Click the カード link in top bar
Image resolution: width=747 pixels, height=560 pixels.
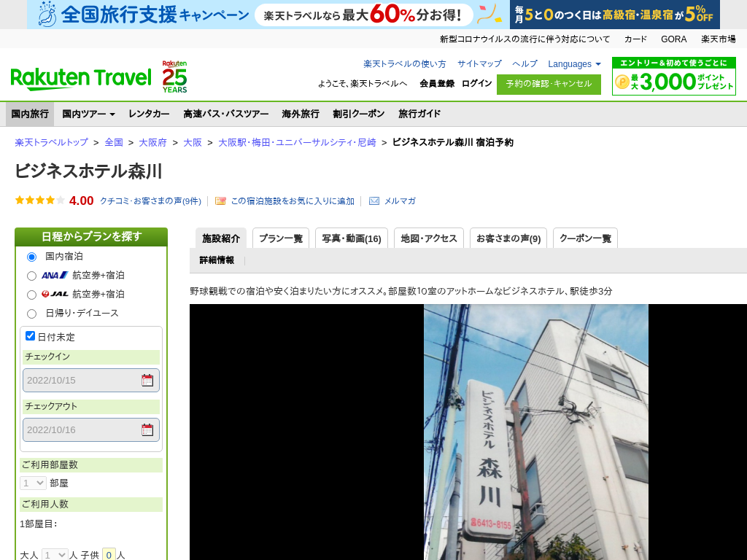point(635,39)
